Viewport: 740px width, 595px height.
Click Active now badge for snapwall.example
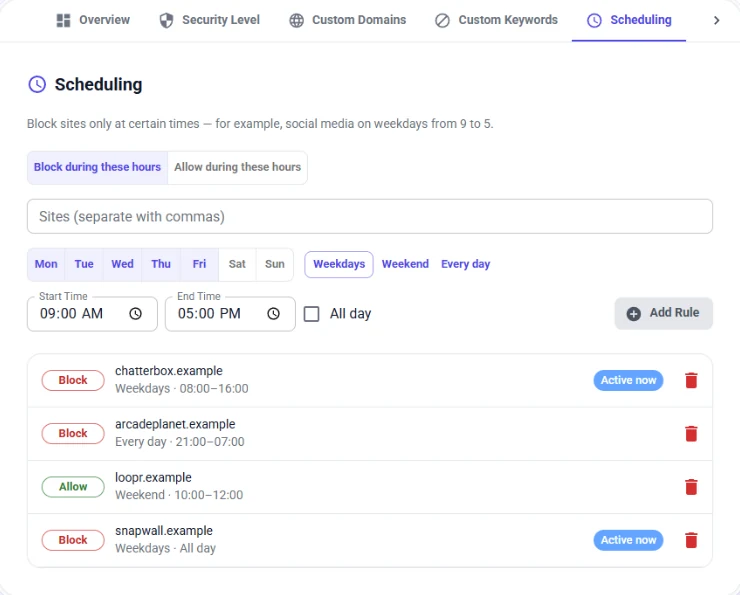point(628,540)
